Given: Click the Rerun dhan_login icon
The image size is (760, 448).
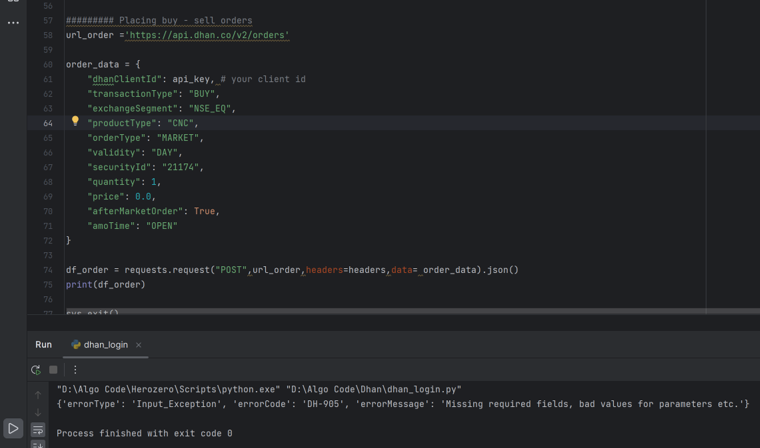Looking at the screenshot, I should click(36, 370).
